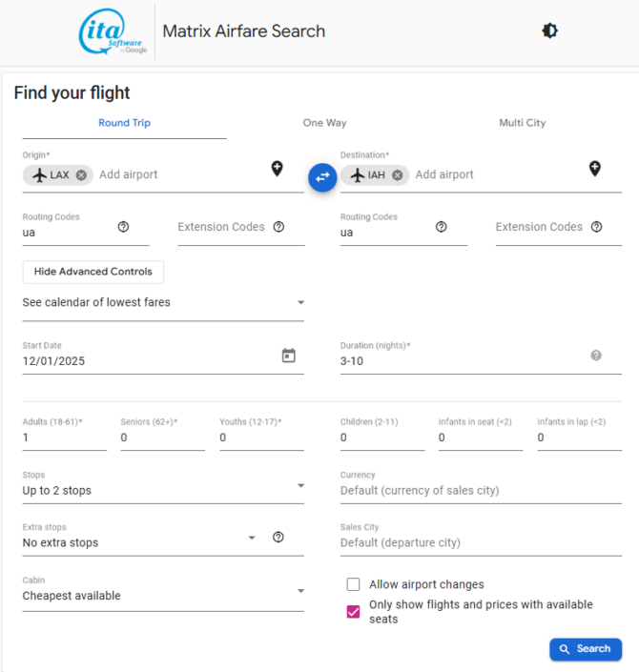Image resolution: width=639 pixels, height=672 pixels.
Task: Expand See calendar of lowest fares dropdown
Action: (162, 302)
